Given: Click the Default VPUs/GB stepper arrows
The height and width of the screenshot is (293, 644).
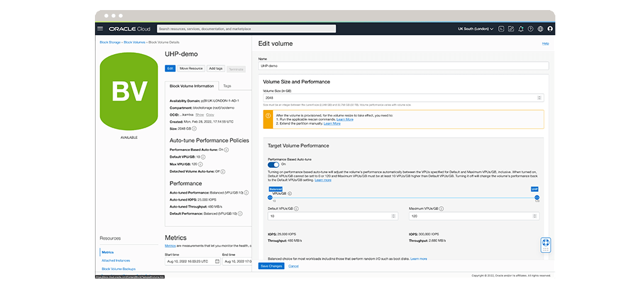Looking at the screenshot, I should click(x=394, y=216).
